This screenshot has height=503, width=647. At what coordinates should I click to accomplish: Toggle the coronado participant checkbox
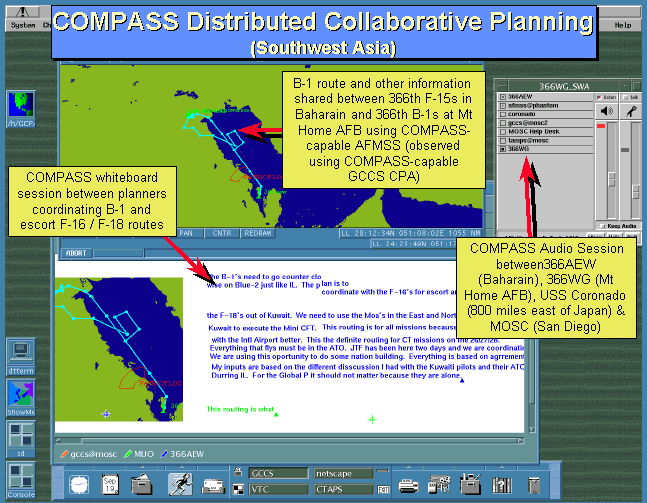tap(502, 112)
